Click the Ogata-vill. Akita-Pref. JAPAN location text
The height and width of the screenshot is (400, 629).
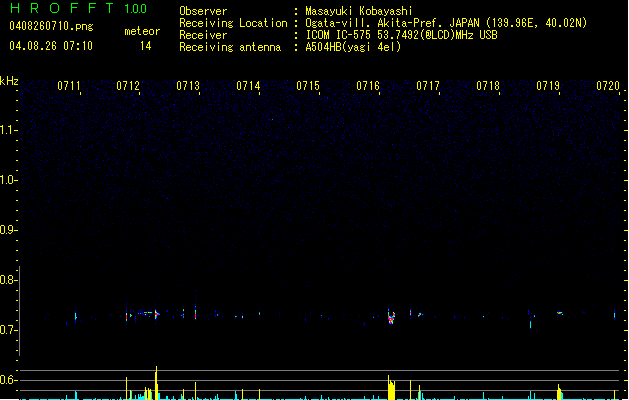(446, 23)
